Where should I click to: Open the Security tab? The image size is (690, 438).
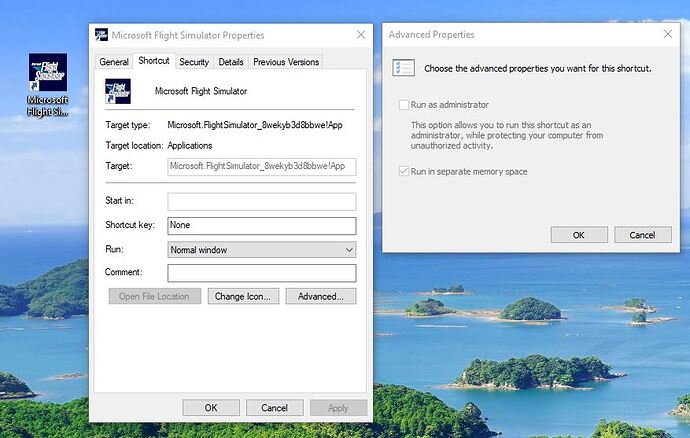pos(194,62)
